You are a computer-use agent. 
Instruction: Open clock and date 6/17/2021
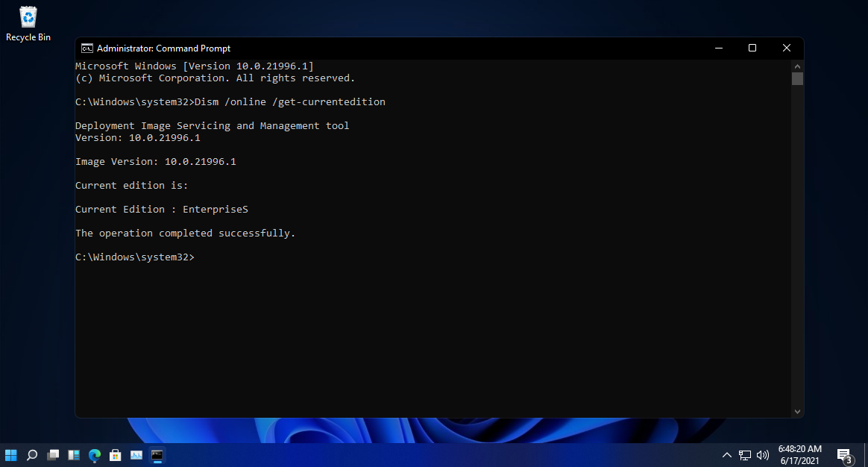(800, 455)
